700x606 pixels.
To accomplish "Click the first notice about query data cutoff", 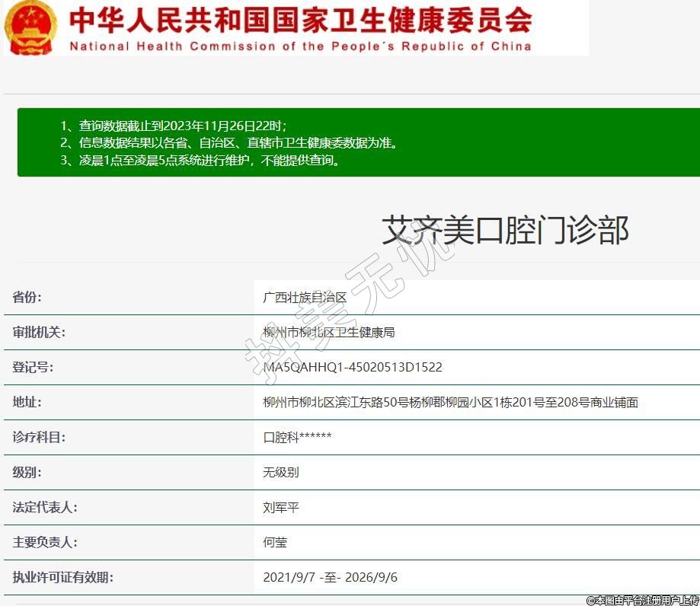I will tap(174, 126).
